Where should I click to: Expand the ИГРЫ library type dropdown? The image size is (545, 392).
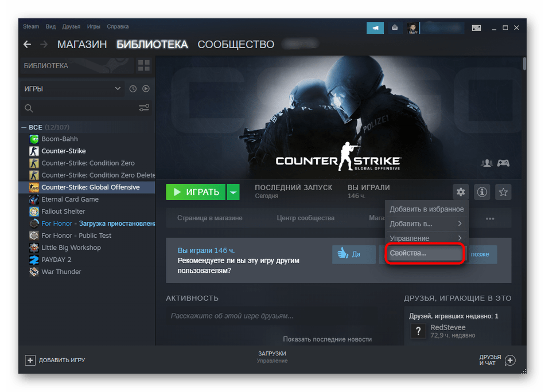[72, 89]
